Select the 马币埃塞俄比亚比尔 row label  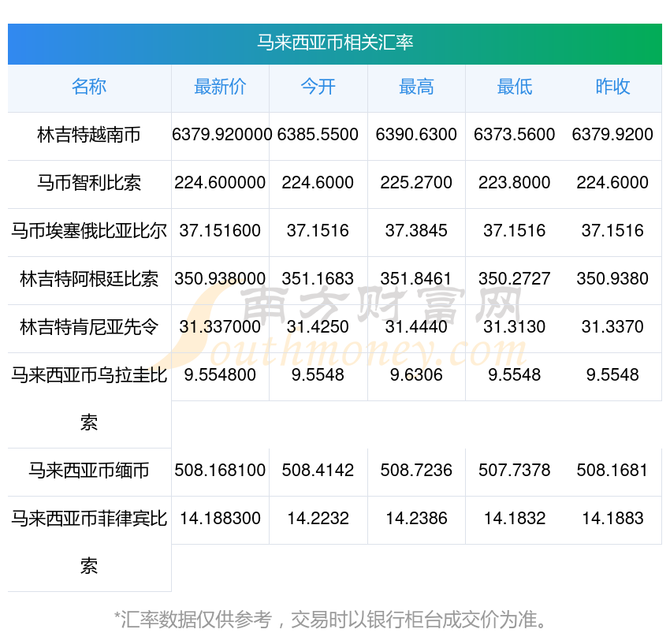(89, 232)
